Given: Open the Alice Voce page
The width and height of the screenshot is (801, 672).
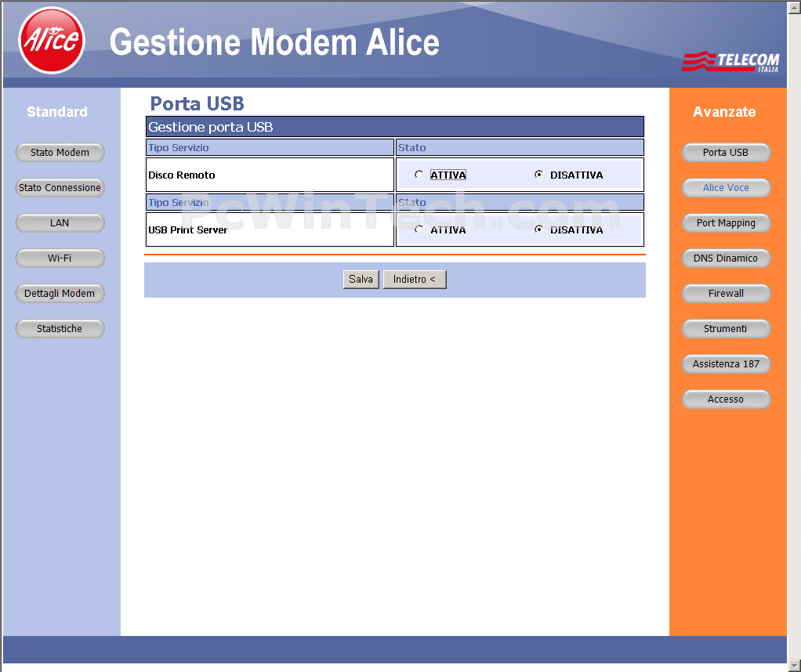Looking at the screenshot, I should [726, 187].
